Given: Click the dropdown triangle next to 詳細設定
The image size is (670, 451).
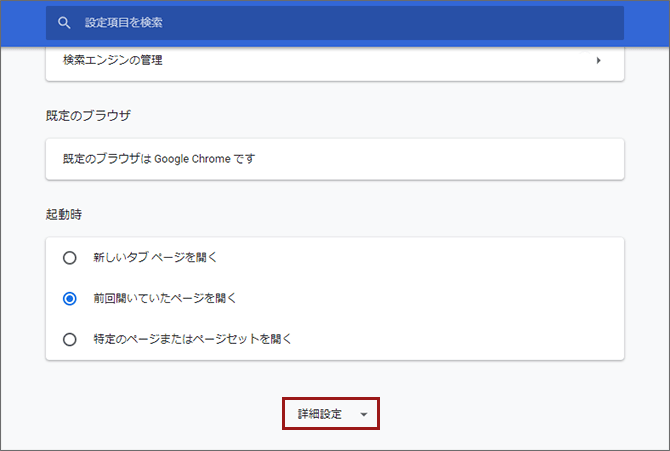Looking at the screenshot, I should point(364,414).
